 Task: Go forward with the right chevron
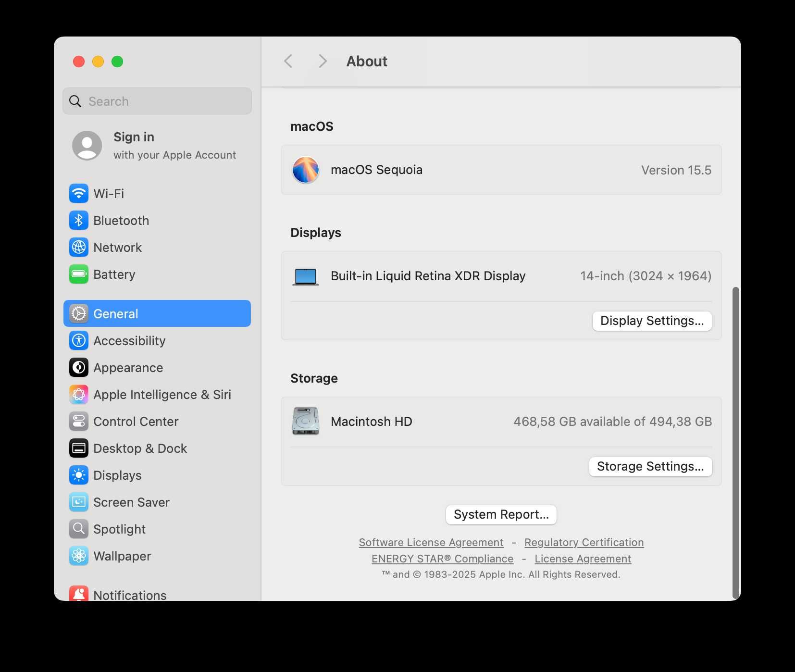click(x=323, y=61)
